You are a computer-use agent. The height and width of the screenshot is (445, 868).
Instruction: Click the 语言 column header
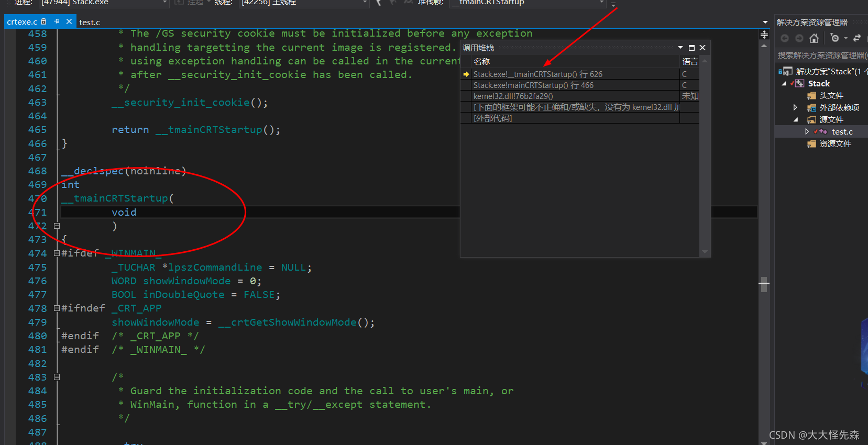click(x=690, y=62)
